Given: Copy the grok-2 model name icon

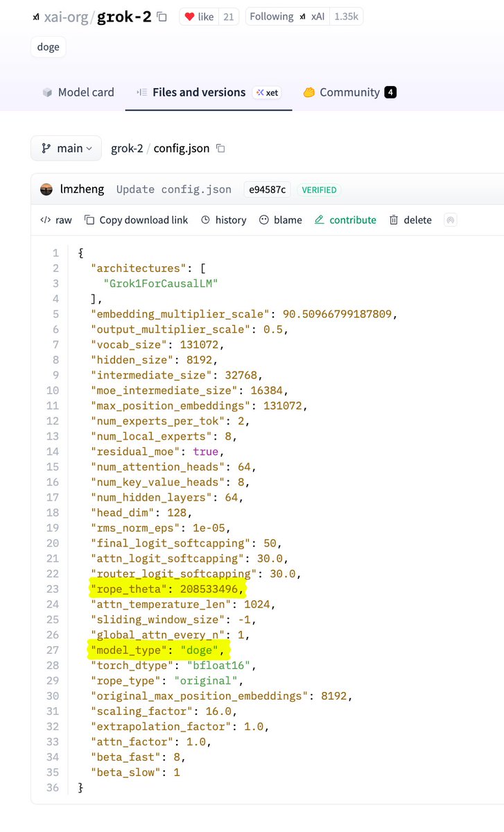Looking at the screenshot, I should pyautogui.click(x=162, y=17).
